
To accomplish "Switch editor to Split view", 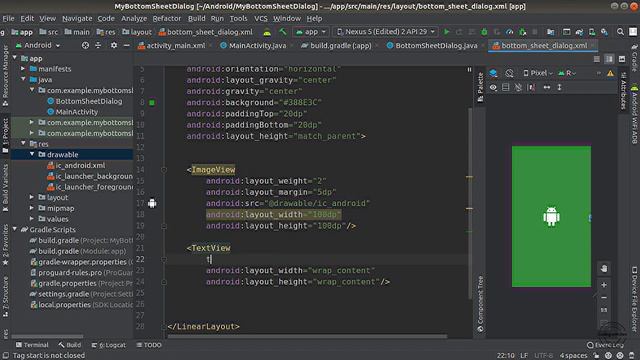I will [x=609, y=59].
